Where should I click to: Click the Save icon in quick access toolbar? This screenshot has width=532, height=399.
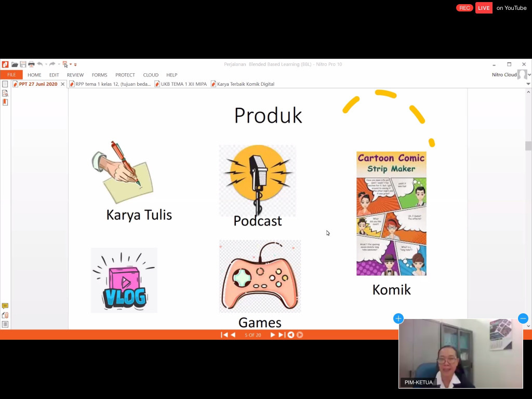click(x=23, y=64)
